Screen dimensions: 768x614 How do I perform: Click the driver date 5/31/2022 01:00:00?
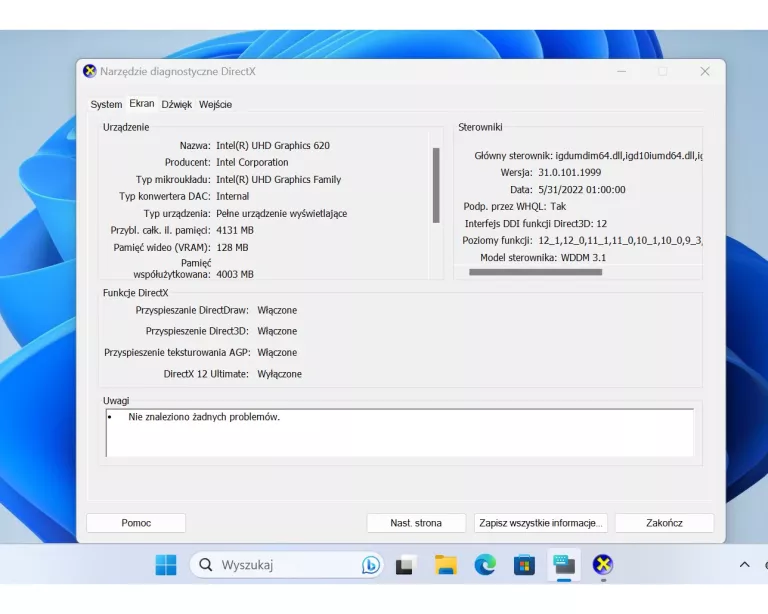[582, 189]
